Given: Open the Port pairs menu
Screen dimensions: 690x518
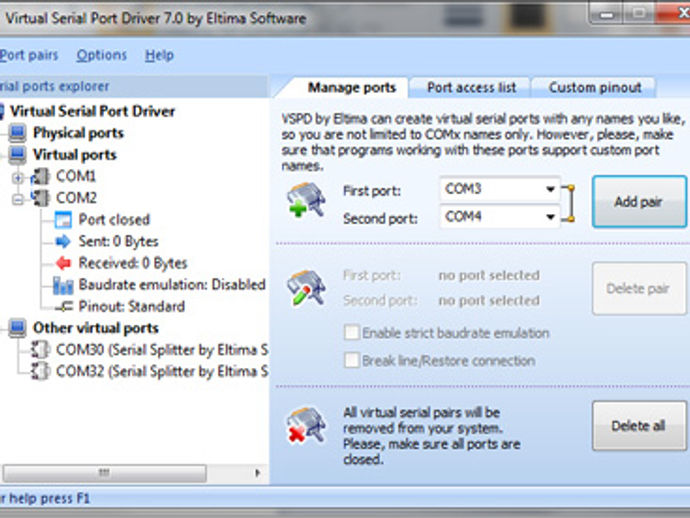Looking at the screenshot, I should (29, 55).
